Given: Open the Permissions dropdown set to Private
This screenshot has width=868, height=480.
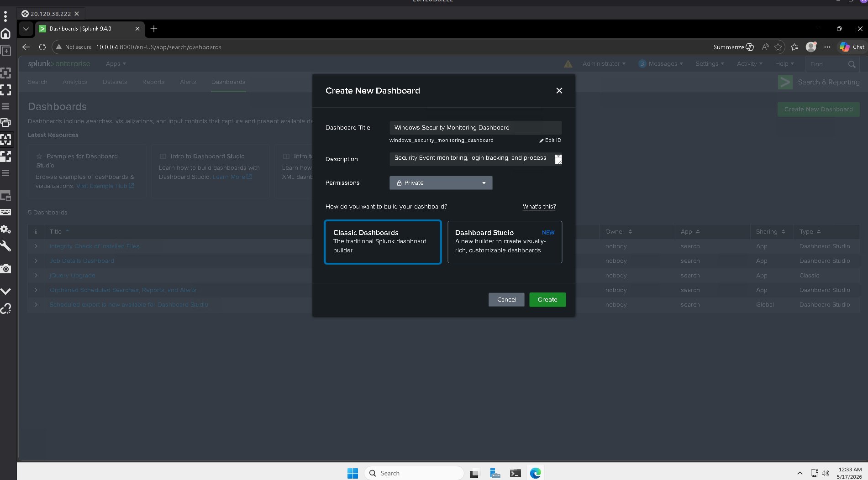Looking at the screenshot, I should pos(441,183).
